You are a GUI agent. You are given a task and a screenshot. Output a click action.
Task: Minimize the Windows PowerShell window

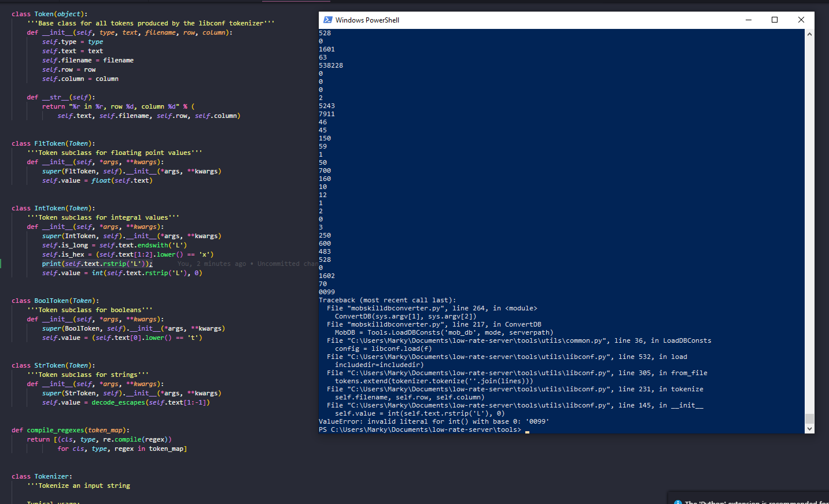(748, 19)
